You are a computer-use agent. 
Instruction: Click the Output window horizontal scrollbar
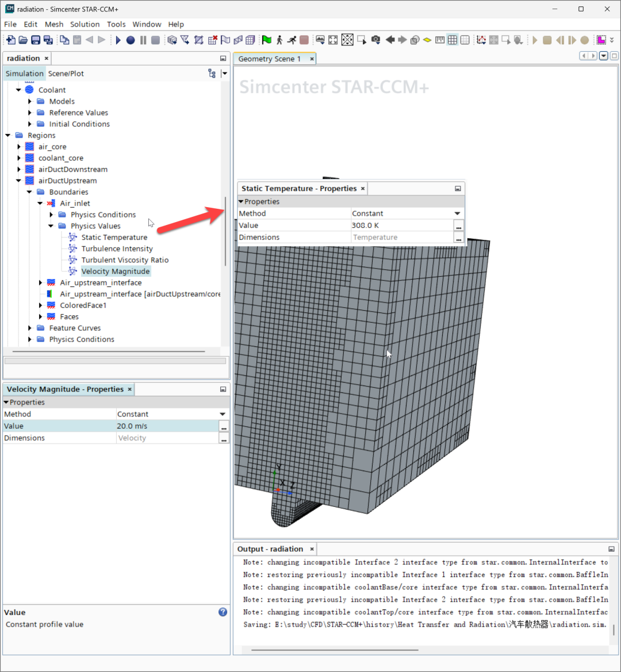point(335,650)
